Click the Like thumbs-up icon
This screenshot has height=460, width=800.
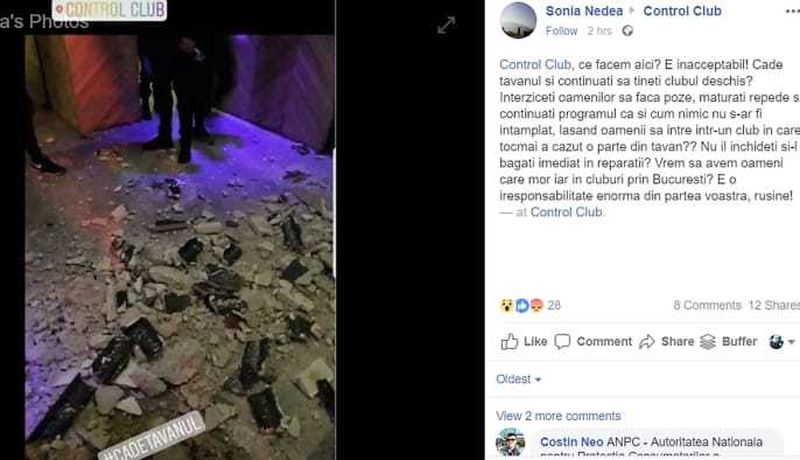509,341
